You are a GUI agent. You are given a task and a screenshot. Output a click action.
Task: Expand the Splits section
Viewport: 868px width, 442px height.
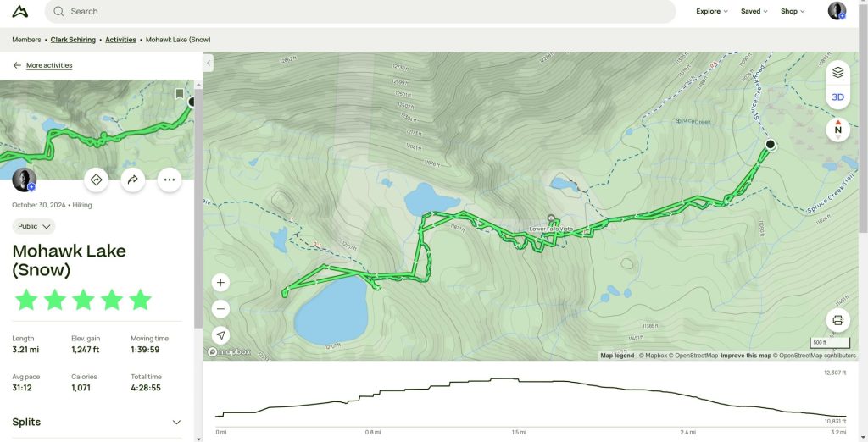pos(97,422)
